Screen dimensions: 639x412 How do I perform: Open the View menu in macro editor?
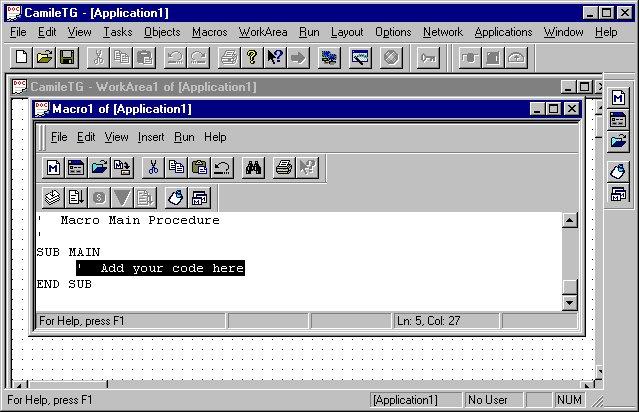(x=117, y=137)
